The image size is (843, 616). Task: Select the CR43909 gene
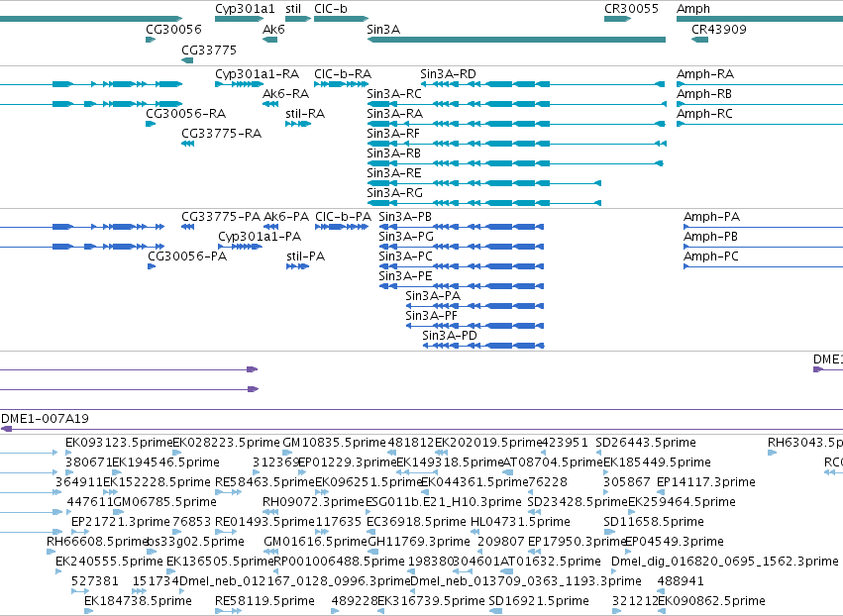point(700,40)
